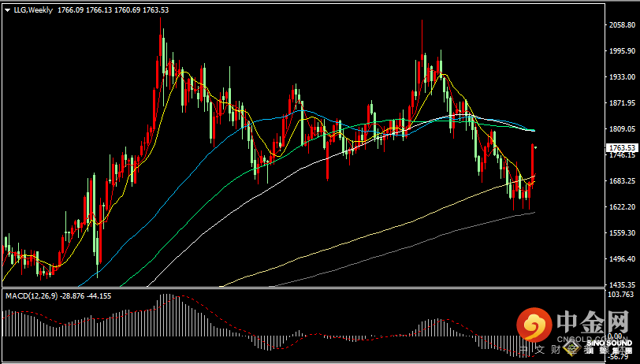Click the current price tag 1763.53 on axis
This screenshot has width=640, height=364.
tap(622, 147)
